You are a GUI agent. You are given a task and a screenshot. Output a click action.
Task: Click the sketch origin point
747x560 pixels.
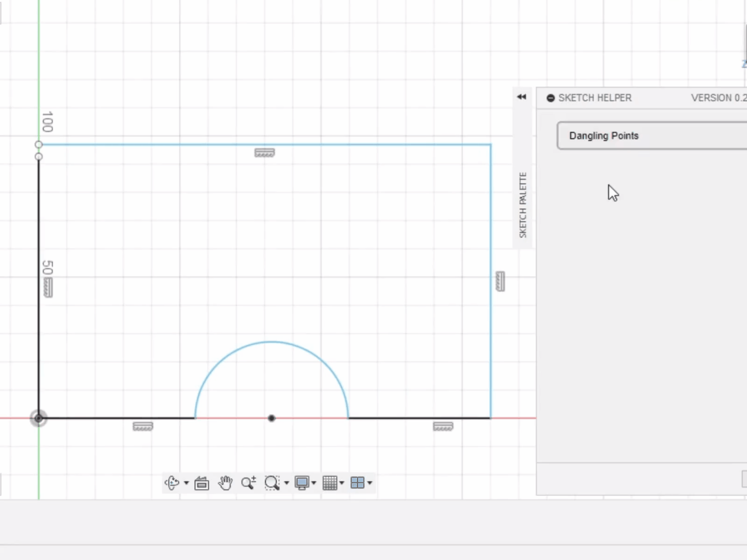coord(39,418)
